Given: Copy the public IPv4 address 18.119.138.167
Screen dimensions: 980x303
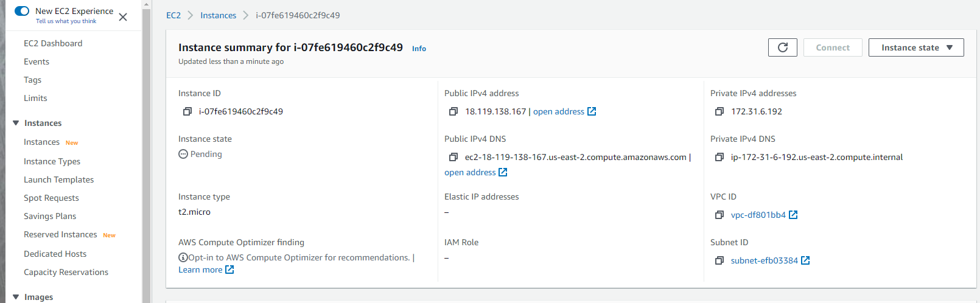Looking at the screenshot, I should (453, 111).
